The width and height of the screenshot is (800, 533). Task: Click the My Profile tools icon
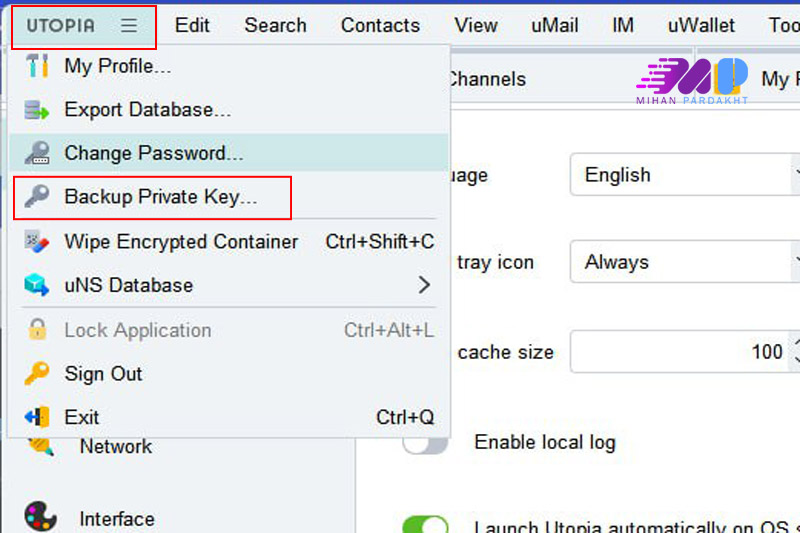37,67
